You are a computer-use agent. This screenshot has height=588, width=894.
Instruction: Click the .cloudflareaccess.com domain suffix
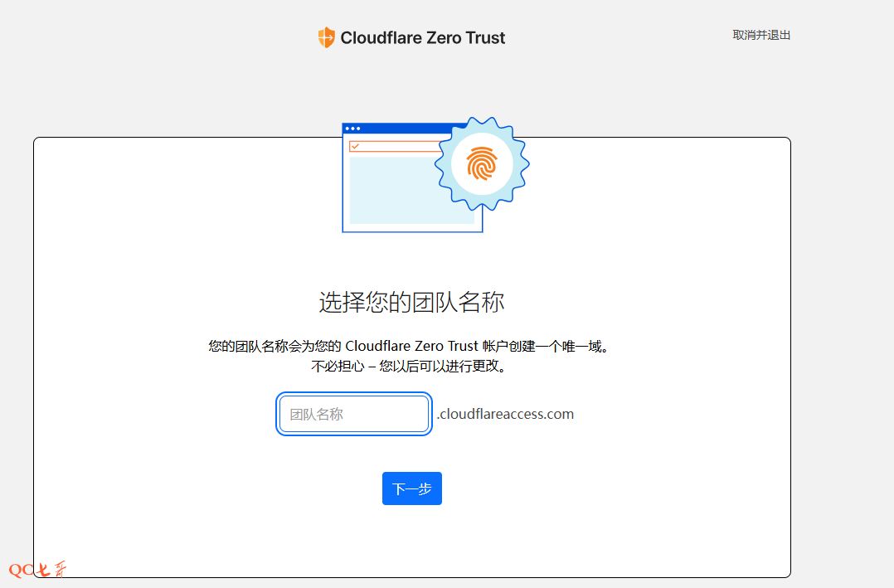coord(505,414)
